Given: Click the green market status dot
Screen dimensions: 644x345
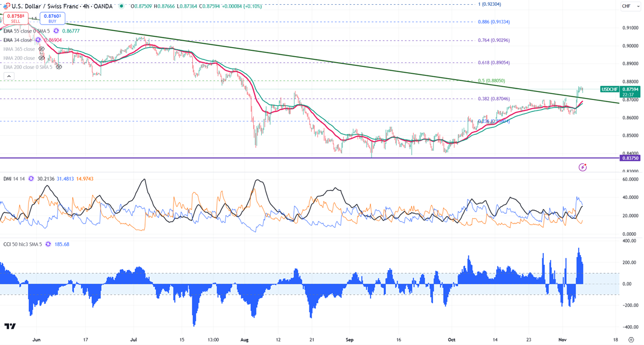Looking at the screenshot, I should [122, 6].
